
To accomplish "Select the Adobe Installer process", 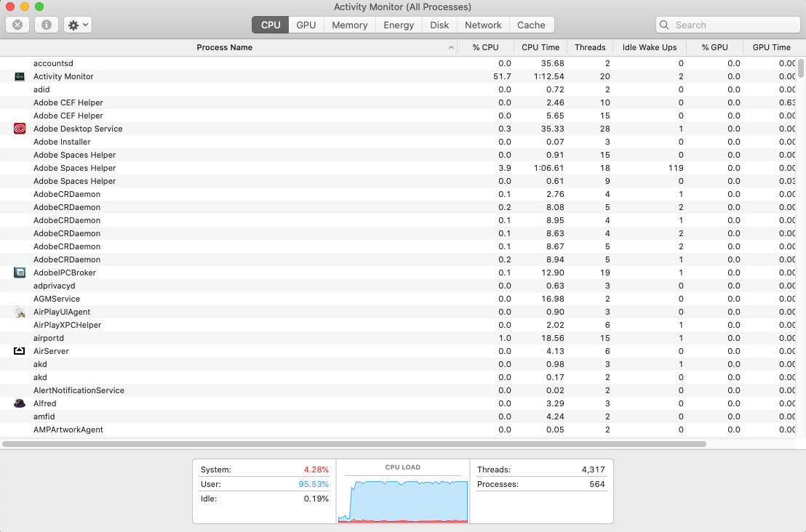I will pyautogui.click(x=399, y=142).
